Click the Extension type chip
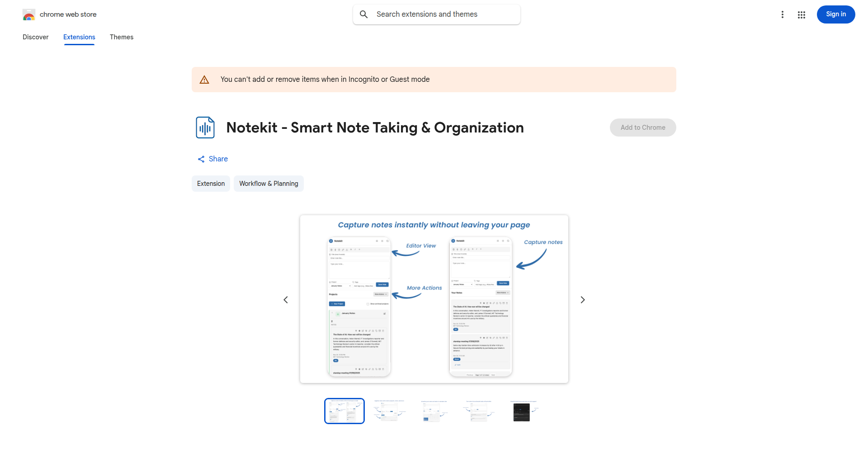 tap(211, 184)
